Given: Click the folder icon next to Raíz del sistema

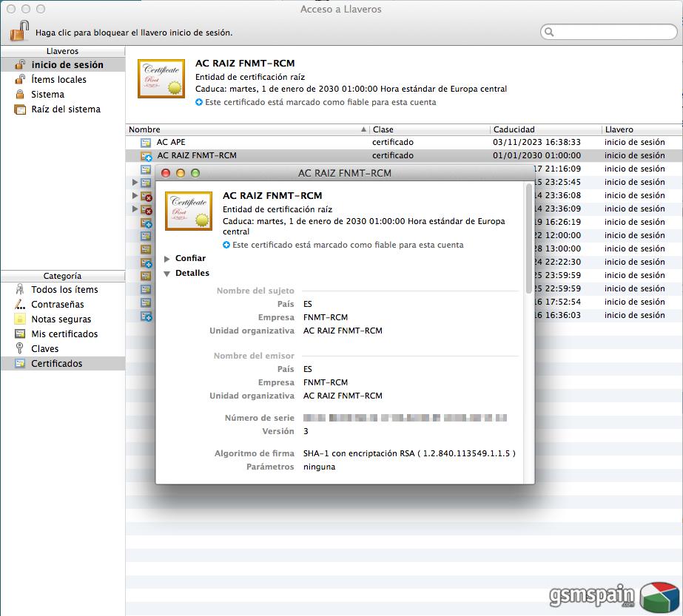Looking at the screenshot, I should coord(20,109).
